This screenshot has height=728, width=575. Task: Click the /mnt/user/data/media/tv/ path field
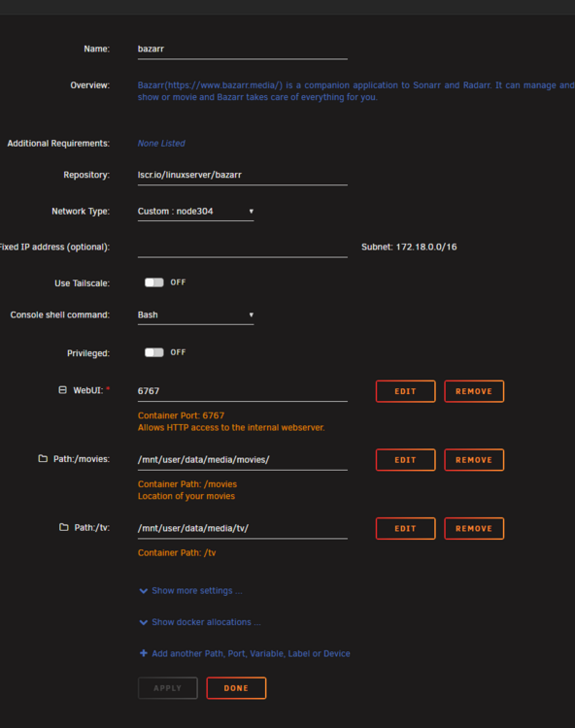tap(243, 528)
